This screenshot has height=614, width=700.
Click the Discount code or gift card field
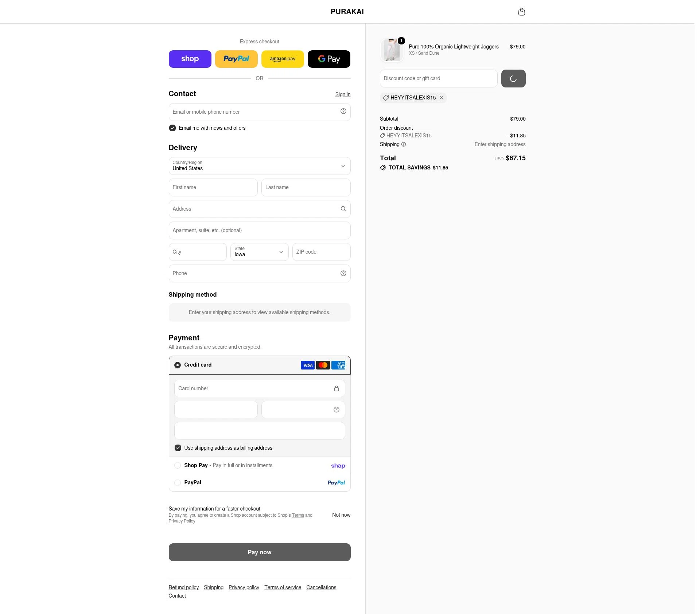point(438,78)
